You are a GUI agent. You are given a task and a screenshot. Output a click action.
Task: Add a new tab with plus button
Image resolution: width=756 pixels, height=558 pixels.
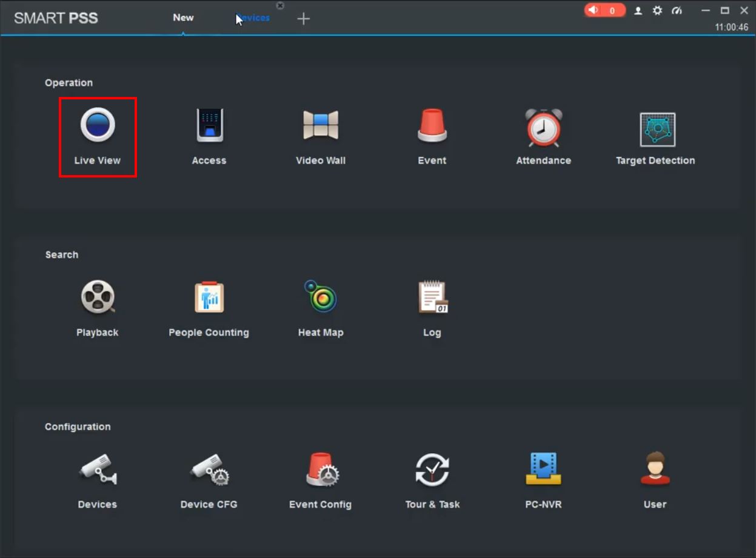tap(303, 19)
